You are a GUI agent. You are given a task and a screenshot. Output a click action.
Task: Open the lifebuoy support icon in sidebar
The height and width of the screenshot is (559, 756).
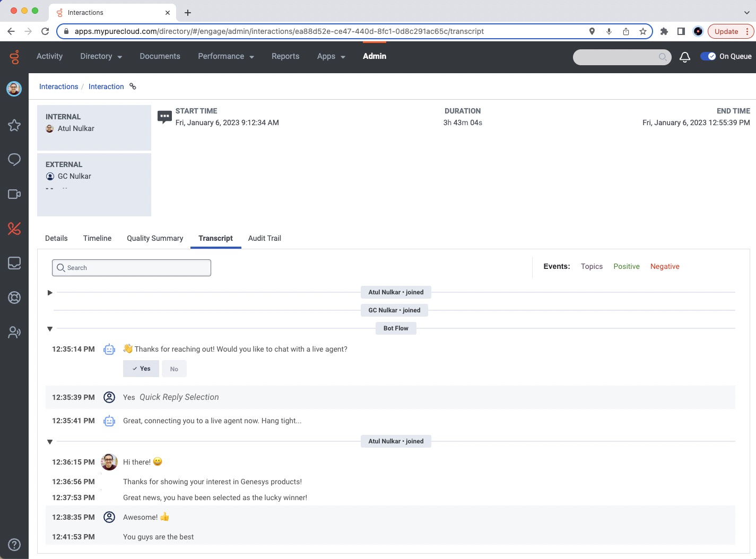(14, 298)
